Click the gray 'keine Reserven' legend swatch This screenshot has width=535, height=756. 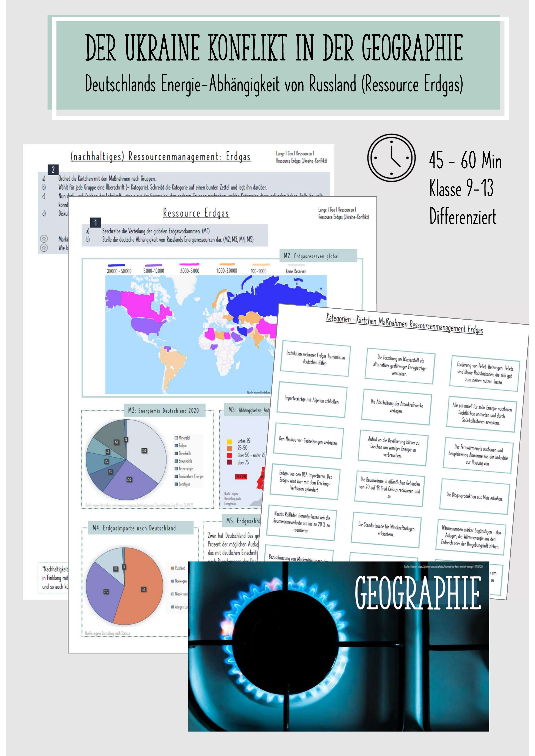(x=296, y=265)
